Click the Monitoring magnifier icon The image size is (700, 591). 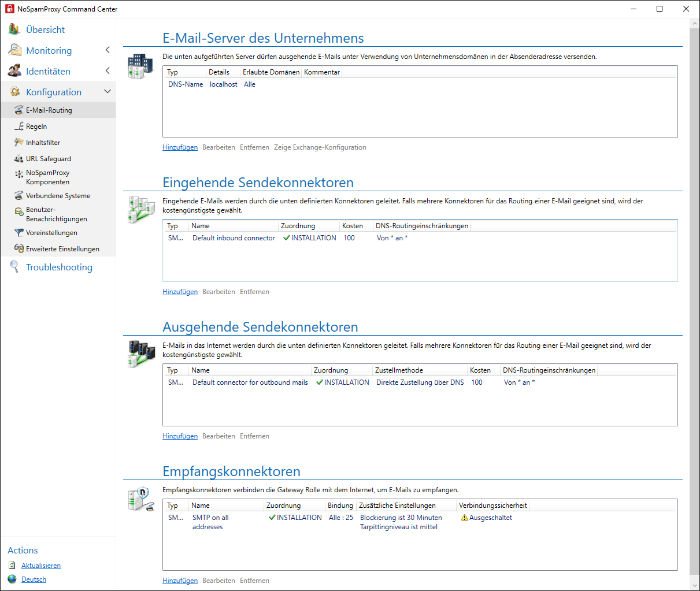click(14, 50)
